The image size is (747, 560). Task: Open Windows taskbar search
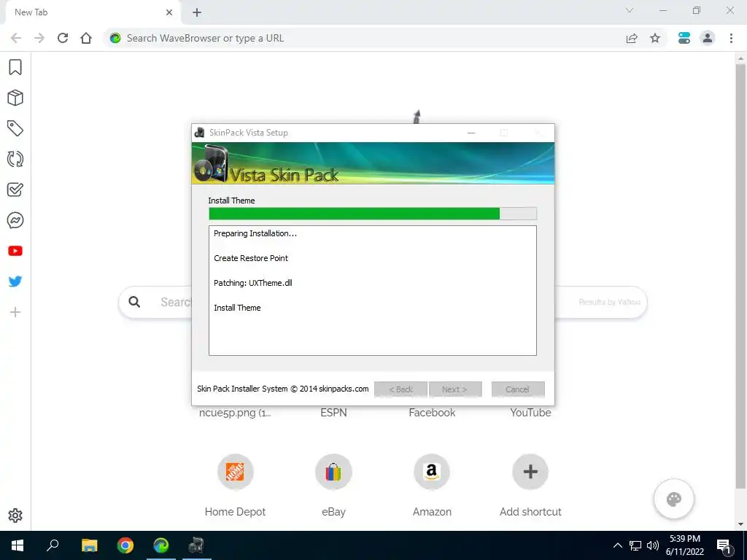click(53, 545)
